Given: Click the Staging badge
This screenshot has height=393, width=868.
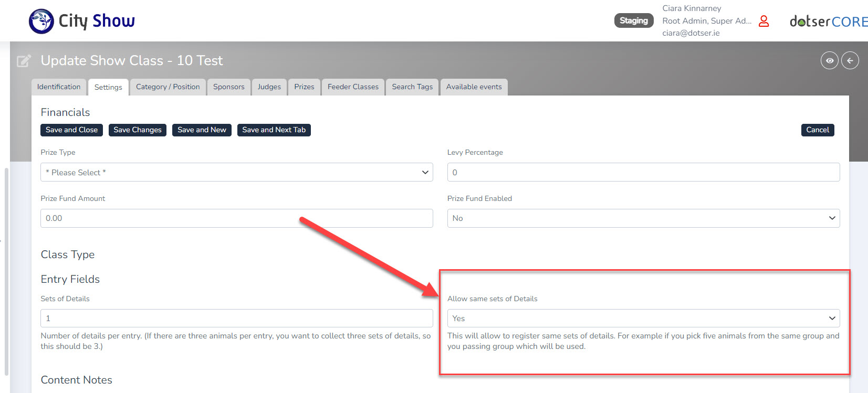Looking at the screenshot, I should point(633,21).
